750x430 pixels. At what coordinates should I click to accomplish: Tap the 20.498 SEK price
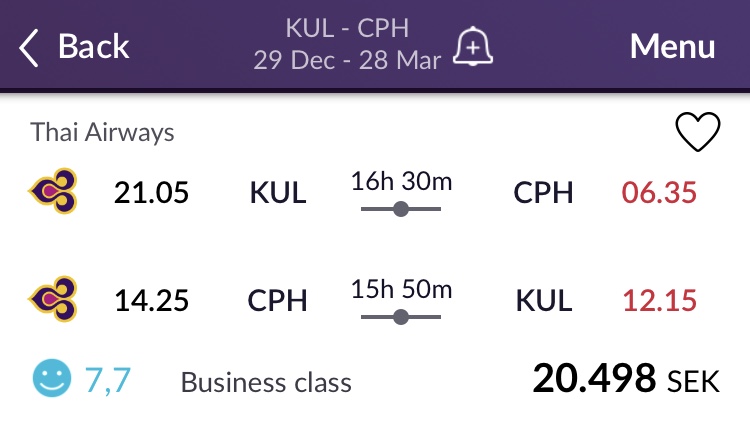(626, 380)
